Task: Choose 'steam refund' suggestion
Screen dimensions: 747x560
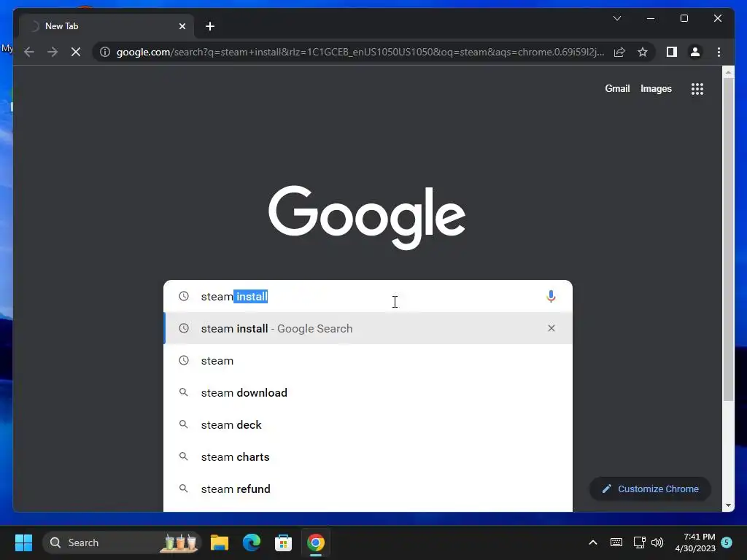Action: (x=368, y=489)
